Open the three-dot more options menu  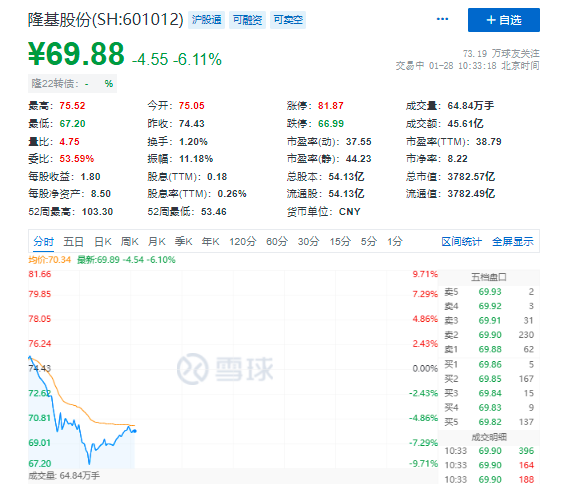coord(443,19)
